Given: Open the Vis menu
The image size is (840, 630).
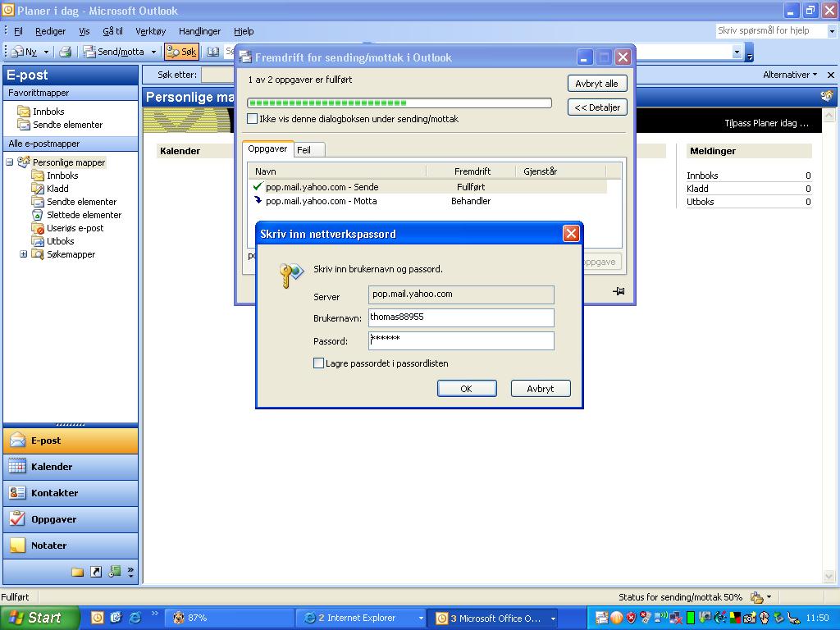Looking at the screenshot, I should tap(84, 31).
